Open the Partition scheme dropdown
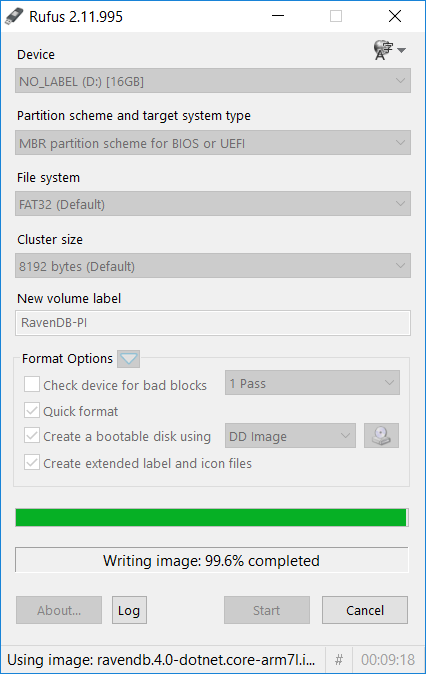This screenshot has width=426, height=674. pyautogui.click(x=213, y=143)
